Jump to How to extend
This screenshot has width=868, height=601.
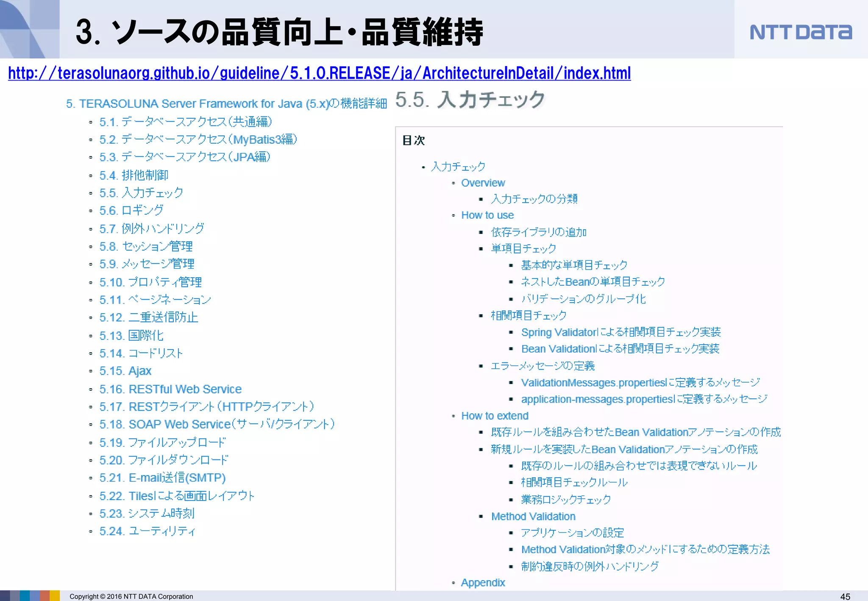coord(495,416)
